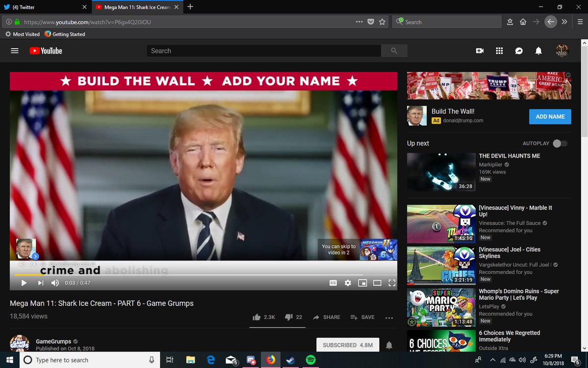Open the donaldjtrump.com ad link in sidebar
This screenshot has height=368, width=588.
462,120
